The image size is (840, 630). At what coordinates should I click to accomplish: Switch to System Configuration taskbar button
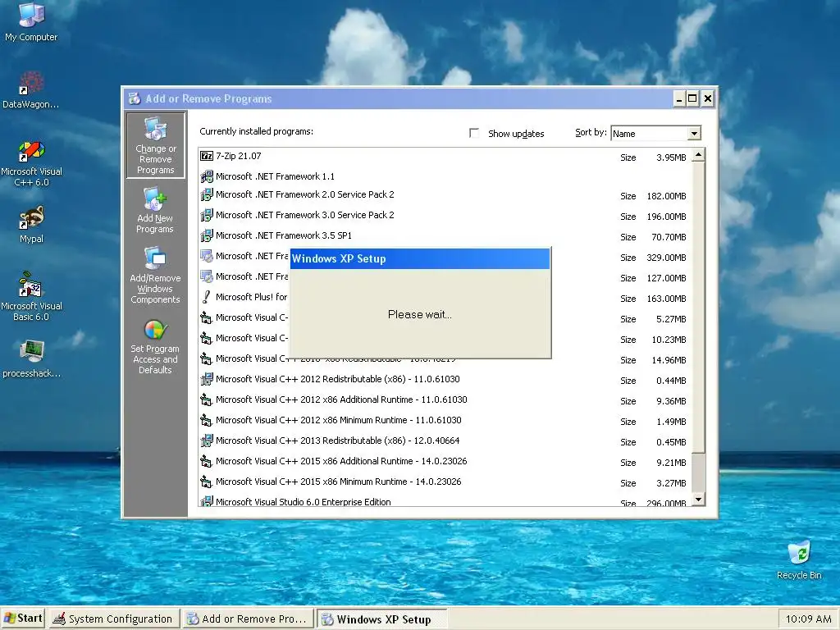[113, 619]
